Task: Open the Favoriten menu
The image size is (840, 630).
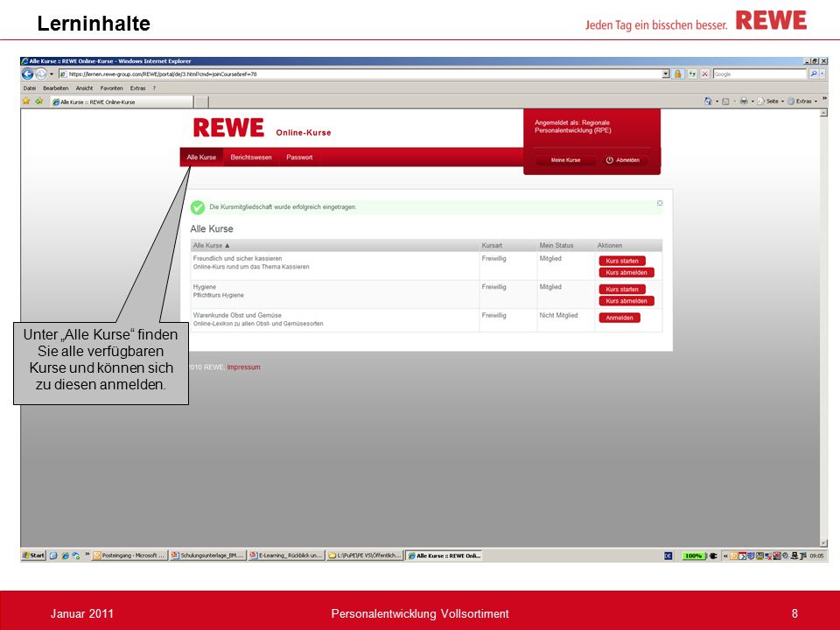Action: (x=111, y=87)
